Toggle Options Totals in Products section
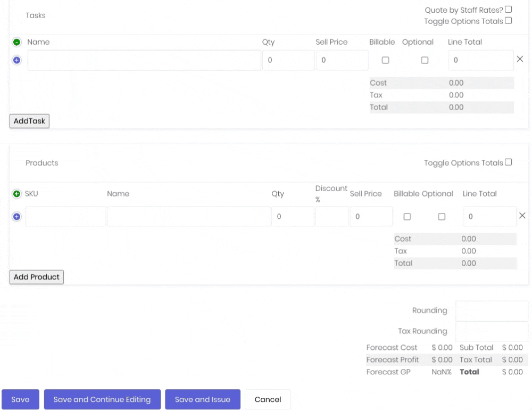 click(x=508, y=162)
